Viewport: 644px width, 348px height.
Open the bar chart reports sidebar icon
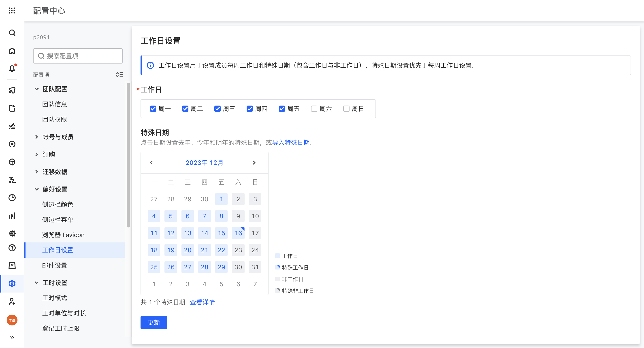(x=12, y=216)
